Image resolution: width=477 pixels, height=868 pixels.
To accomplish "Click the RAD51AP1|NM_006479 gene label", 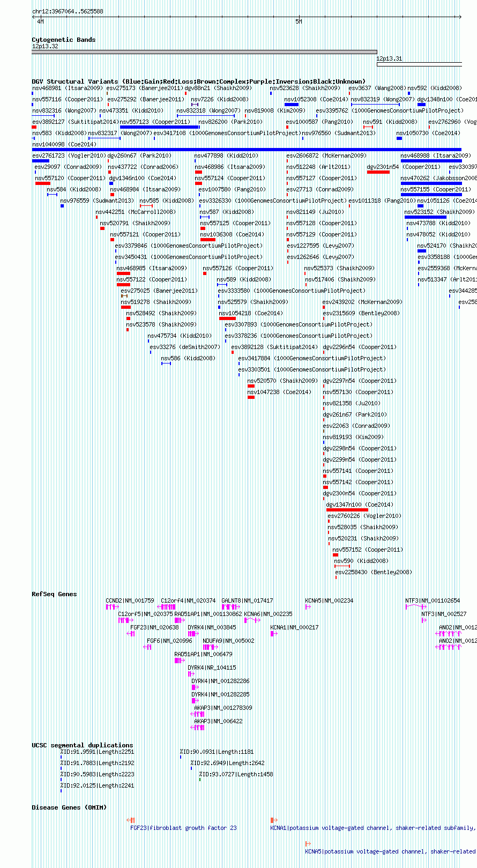I will 204,654.
